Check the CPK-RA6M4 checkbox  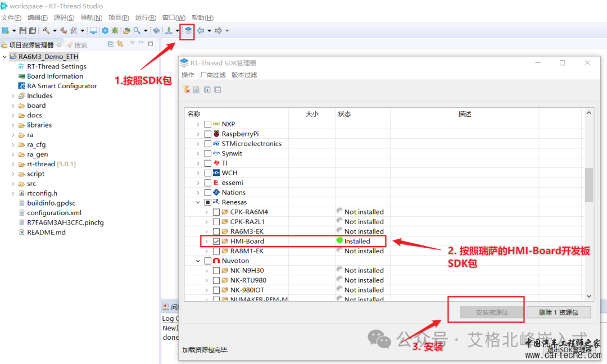tap(216, 212)
